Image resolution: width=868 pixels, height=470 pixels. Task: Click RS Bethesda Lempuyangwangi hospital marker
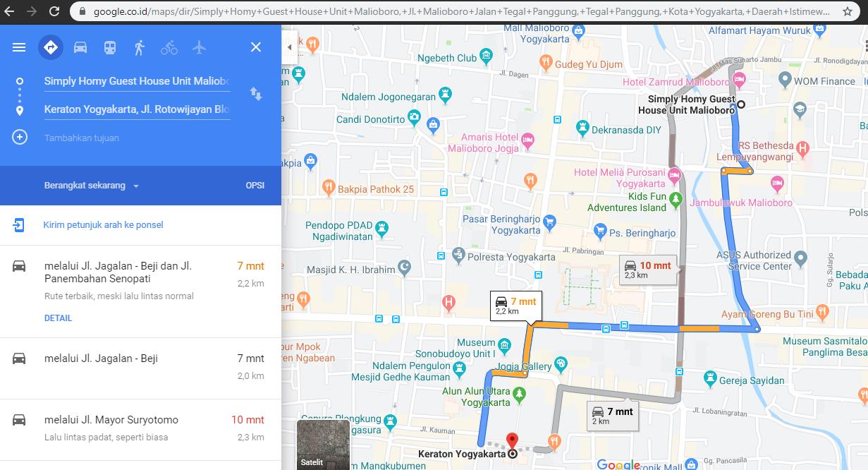(802, 148)
